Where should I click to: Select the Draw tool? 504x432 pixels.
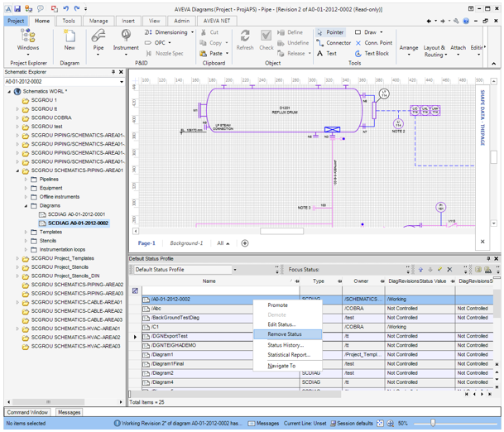click(x=368, y=32)
